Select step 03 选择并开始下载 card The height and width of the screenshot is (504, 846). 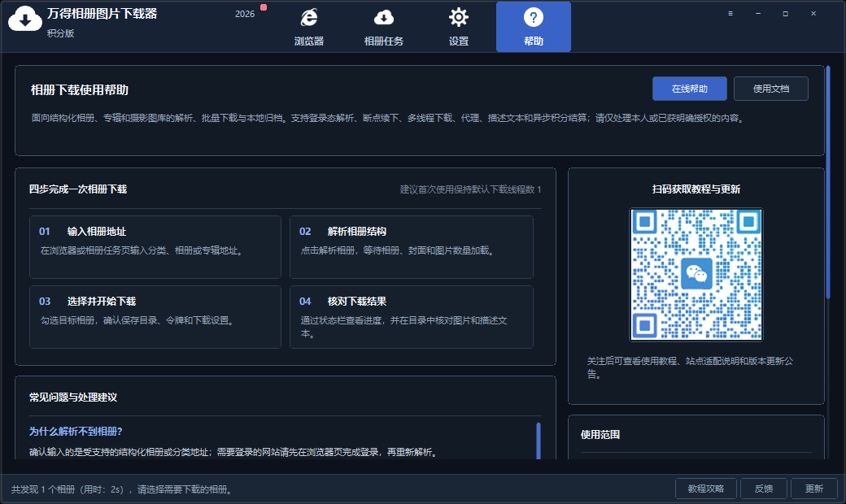155,317
